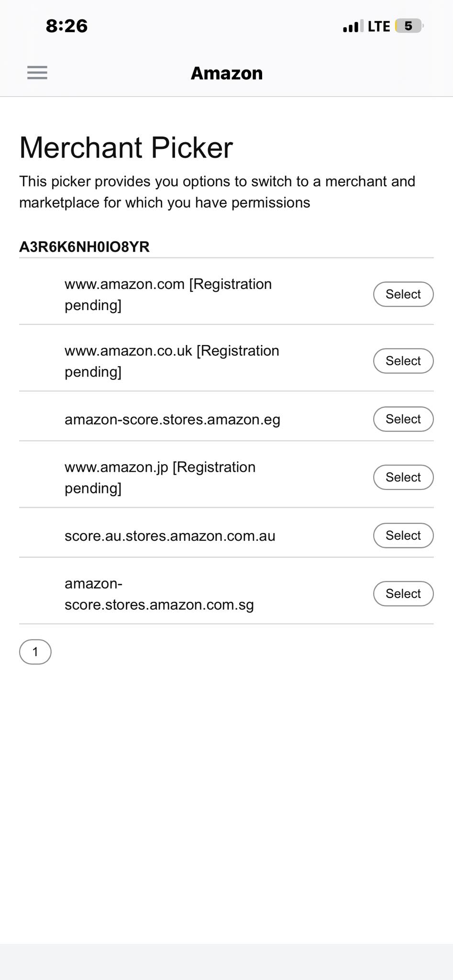
Task: Tap merchant ID A3R6K6NH0IO8YR
Action: click(84, 247)
